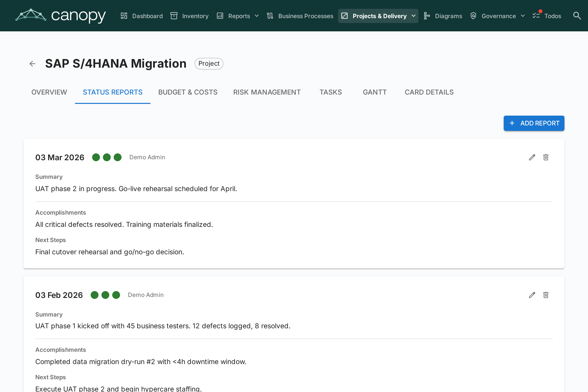Click the 03 Mar 2026 report date
This screenshot has width=588, height=392.
[x=60, y=157]
